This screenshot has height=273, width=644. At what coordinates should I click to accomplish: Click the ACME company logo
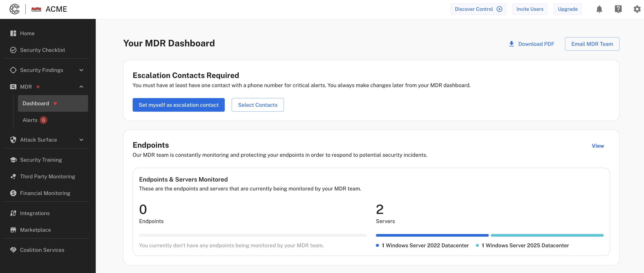tap(36, 9)
